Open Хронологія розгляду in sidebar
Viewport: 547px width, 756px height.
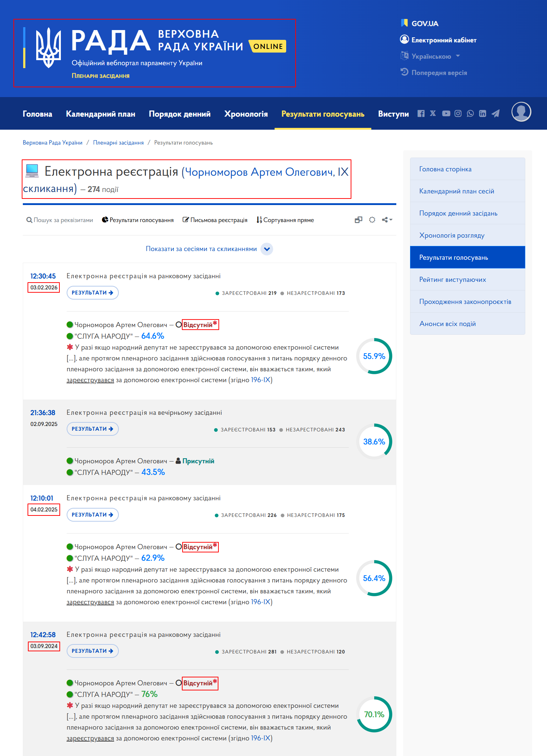467,235
